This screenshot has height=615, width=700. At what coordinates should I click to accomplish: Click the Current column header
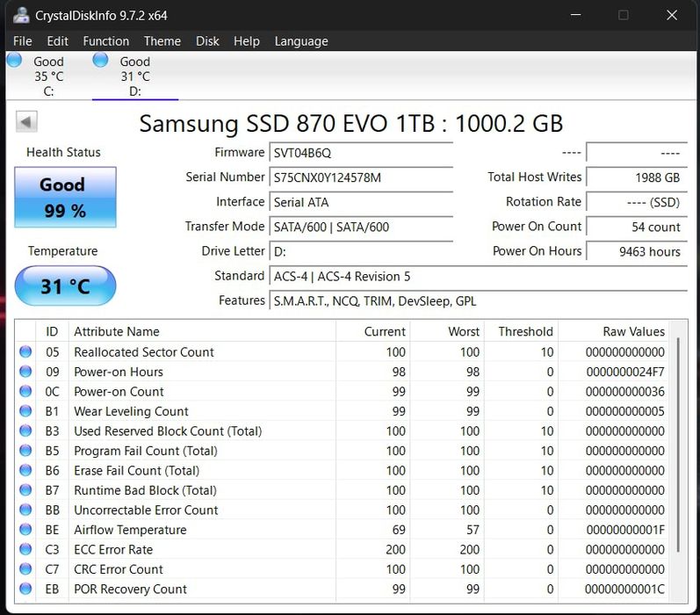click(x=373, y=331)
